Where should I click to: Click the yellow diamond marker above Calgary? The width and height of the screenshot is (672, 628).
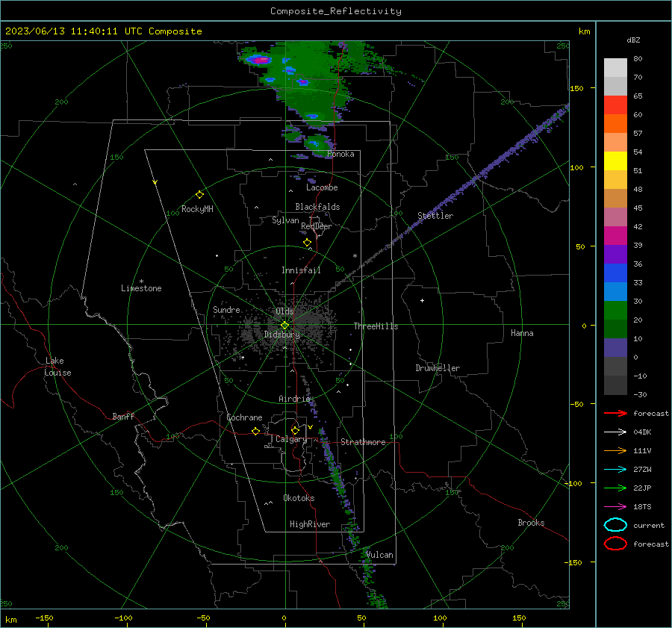pyautogui.click(x=295, y=430)
